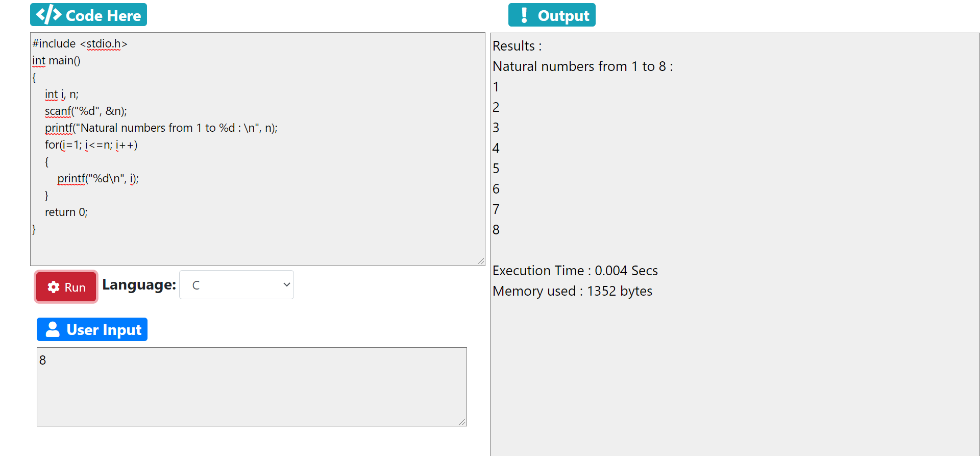
Task: Click the #include stdio.h line
Action: [x=80, y=44]
